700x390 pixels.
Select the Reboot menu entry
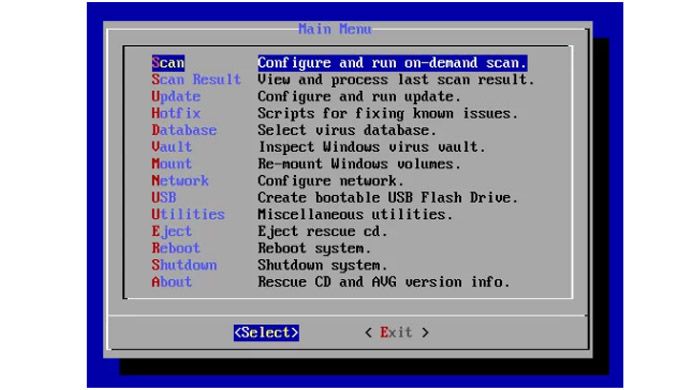pyautogui.click(x=176, y=248)
